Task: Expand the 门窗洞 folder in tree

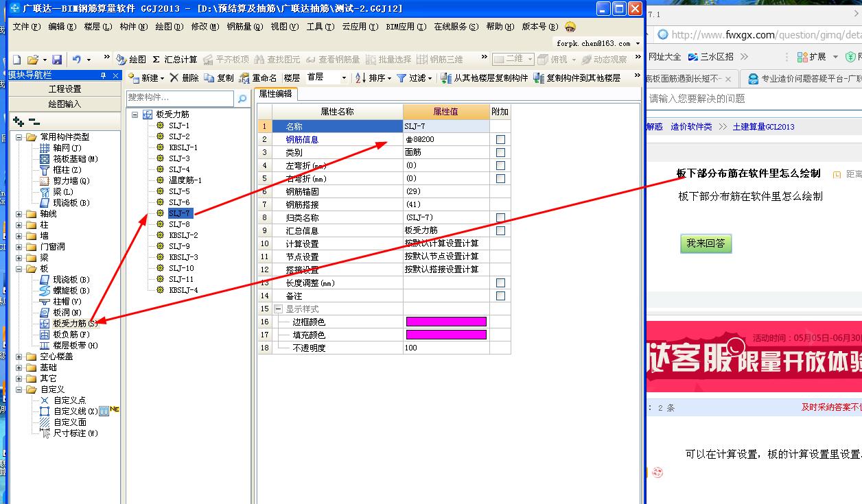Action: coord(19,247)
